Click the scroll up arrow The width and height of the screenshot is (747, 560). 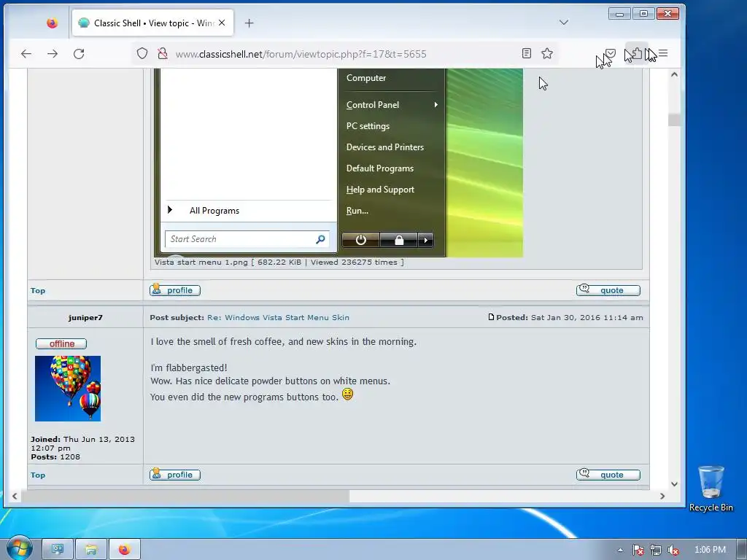coord(674,74)
